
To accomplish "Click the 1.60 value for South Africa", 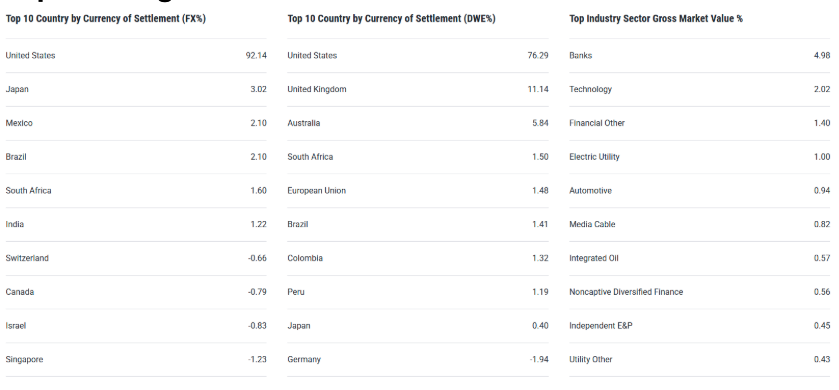I will pos(258,190).
